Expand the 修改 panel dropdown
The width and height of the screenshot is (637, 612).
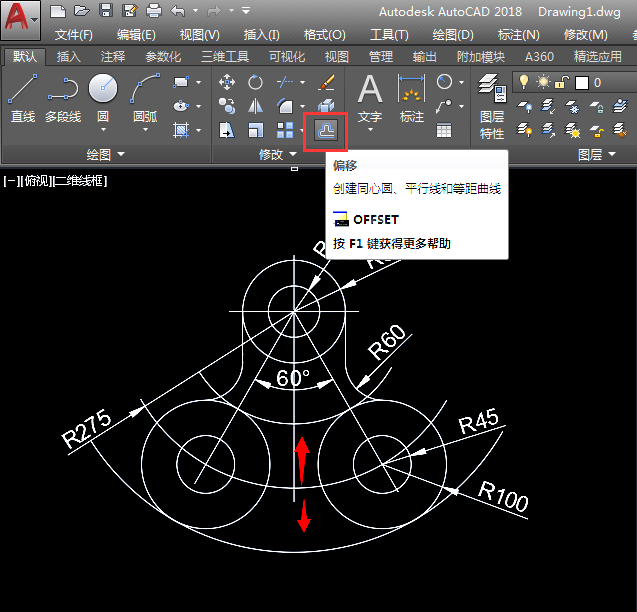point(292,155)
